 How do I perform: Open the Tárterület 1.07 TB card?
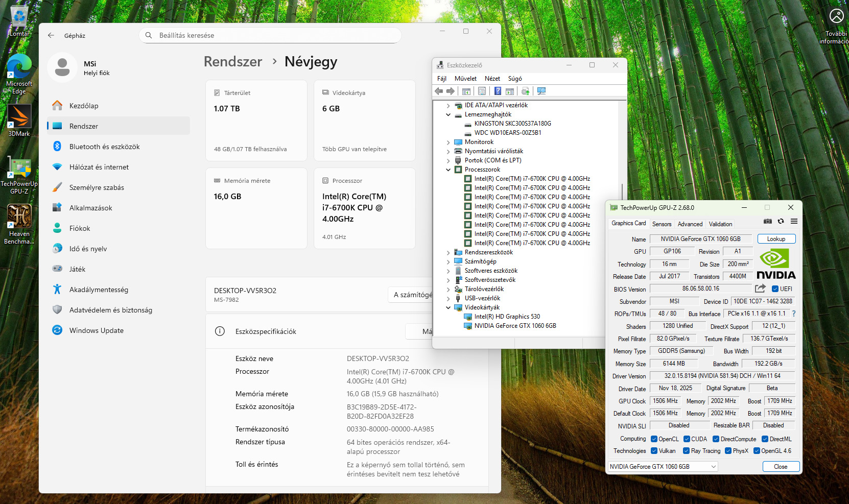point(256,121)
